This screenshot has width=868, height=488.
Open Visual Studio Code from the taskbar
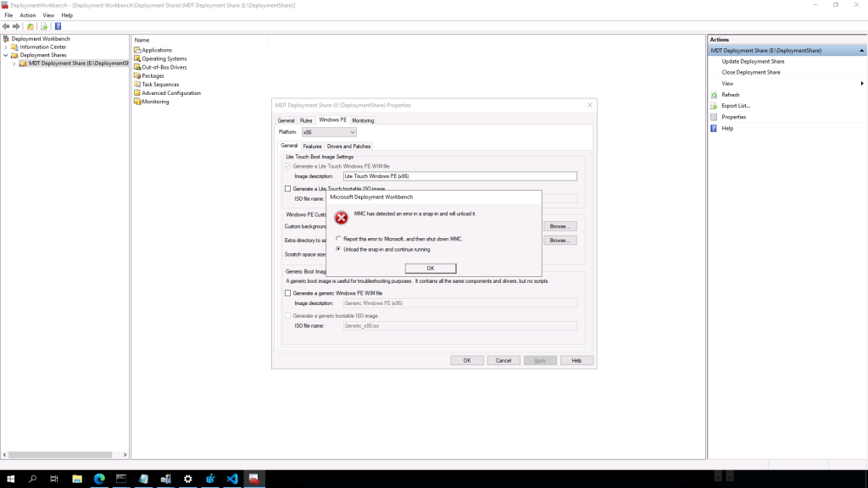point(232,480)
